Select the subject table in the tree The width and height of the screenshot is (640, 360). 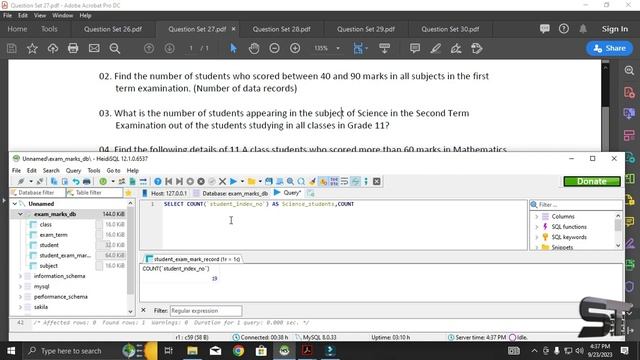tap(49, 266)
